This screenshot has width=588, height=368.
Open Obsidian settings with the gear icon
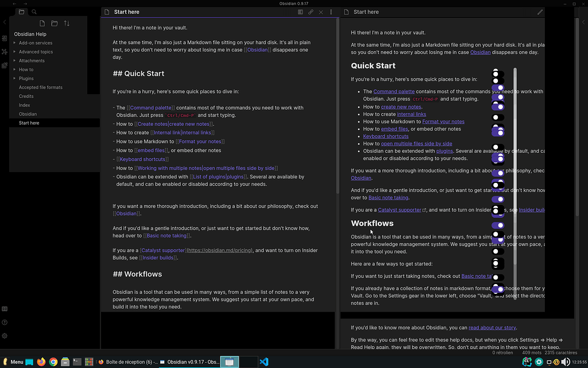coord(4,336)
